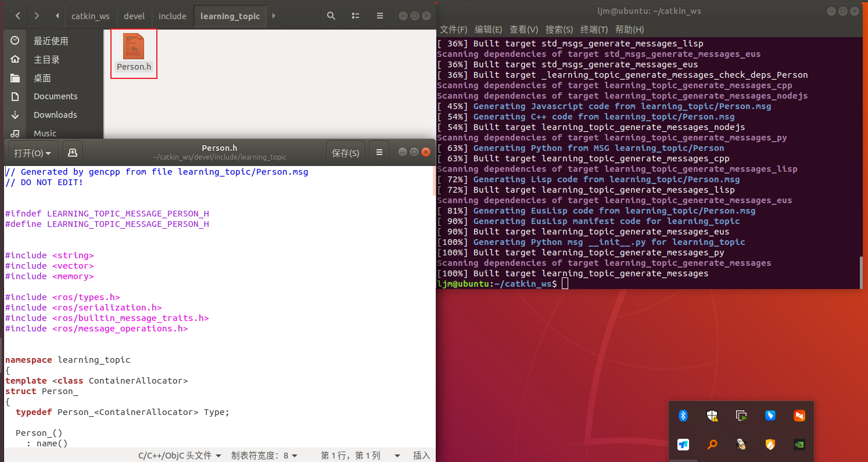Open gedit's hamburger menu
This screenshot has height=462, width=868.
[x=379, y=153]
